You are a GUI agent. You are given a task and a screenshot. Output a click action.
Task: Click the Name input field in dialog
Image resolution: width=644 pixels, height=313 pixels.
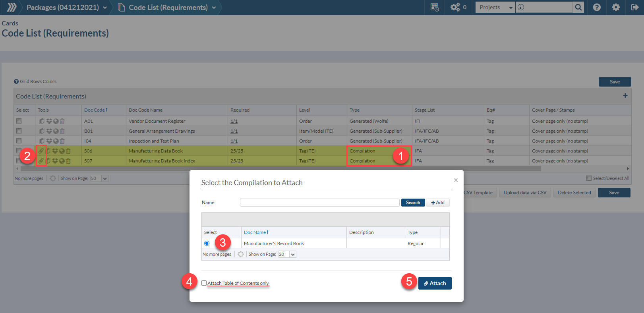click(320, 203)
